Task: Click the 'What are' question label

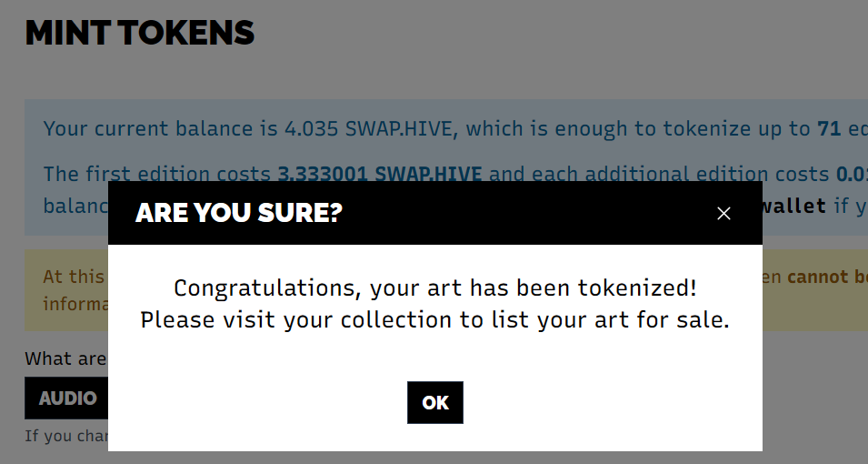Action: click(x=65, y=358)
